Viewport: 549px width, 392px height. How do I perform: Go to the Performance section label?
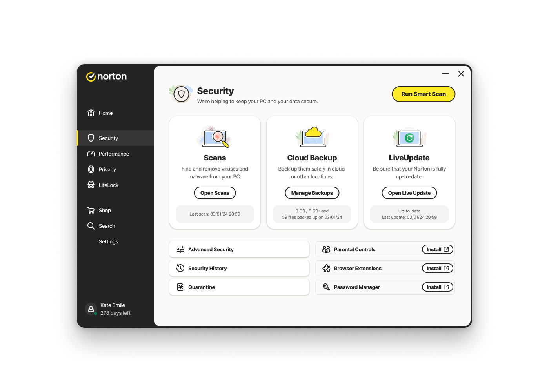(x=114, y=154)
